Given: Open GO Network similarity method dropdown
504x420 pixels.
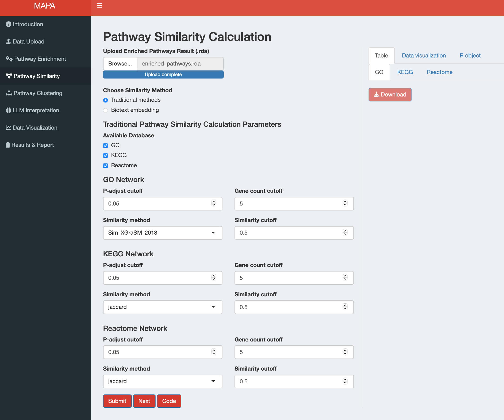Looking at the screenshot, I should pyautogui.click(x=162, y=233).
